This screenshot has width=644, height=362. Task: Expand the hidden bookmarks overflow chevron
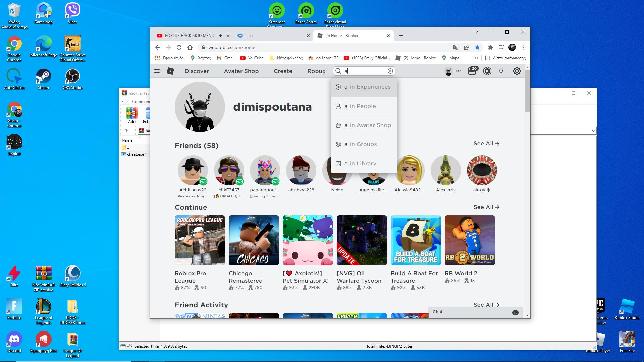pyautogui.click(x=476, y=58)
